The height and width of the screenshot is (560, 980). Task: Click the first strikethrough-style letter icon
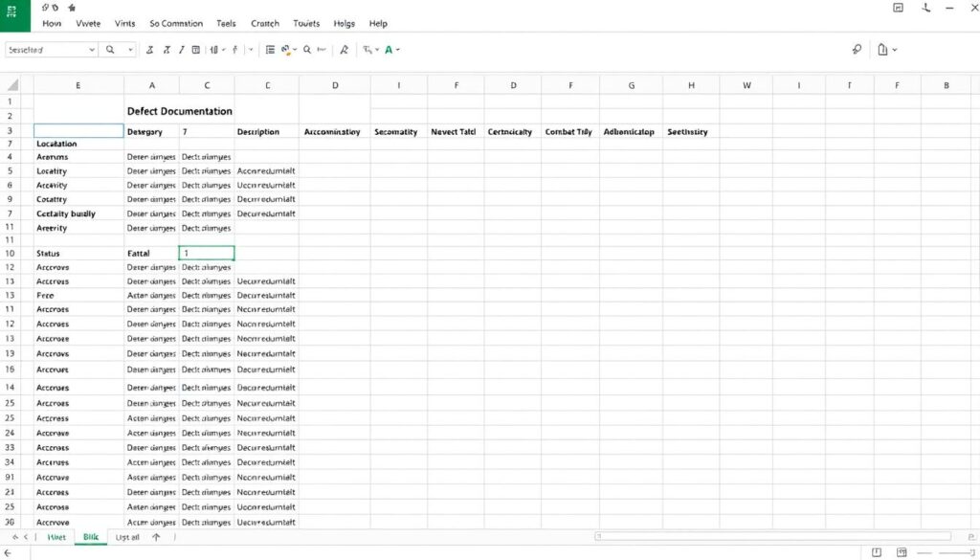coord(149,50)
